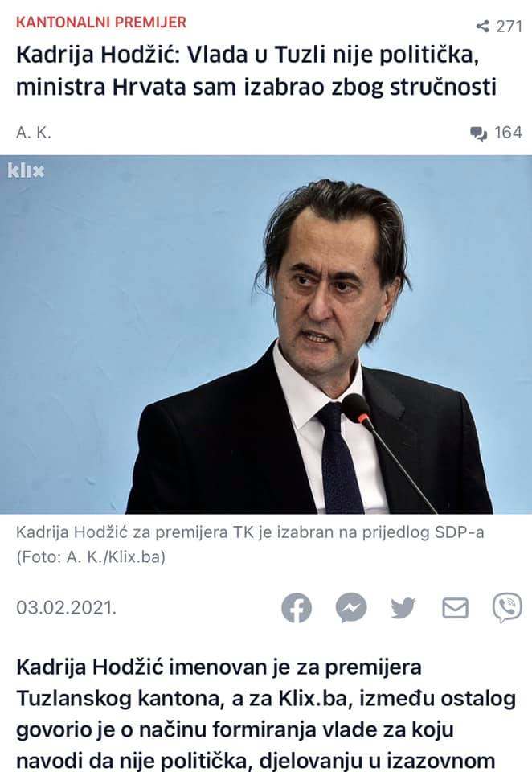Tap the Foto: A. K./Klix.ba credit

pos(91,556)
